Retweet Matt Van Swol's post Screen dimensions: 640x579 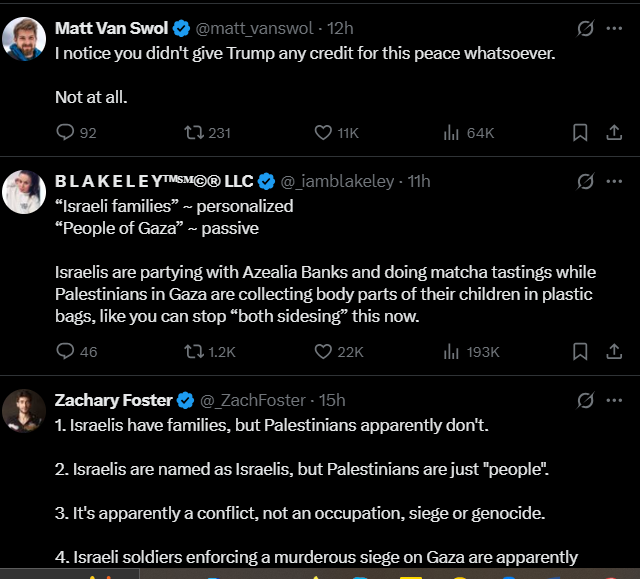coord(193,132)
